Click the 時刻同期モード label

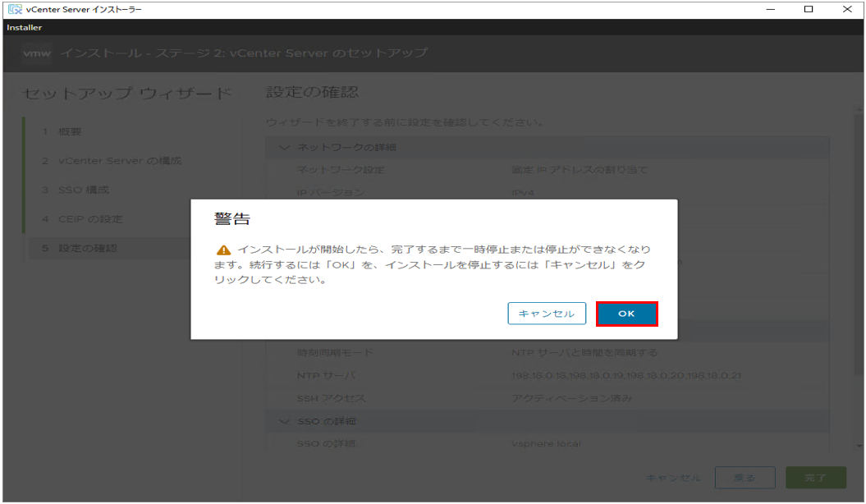335,353
